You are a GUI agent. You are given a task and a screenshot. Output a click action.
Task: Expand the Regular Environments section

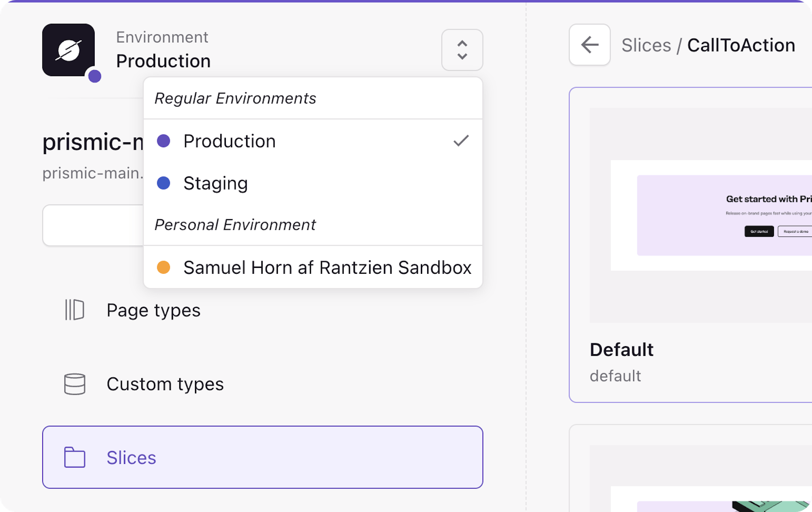pos(235,98)
